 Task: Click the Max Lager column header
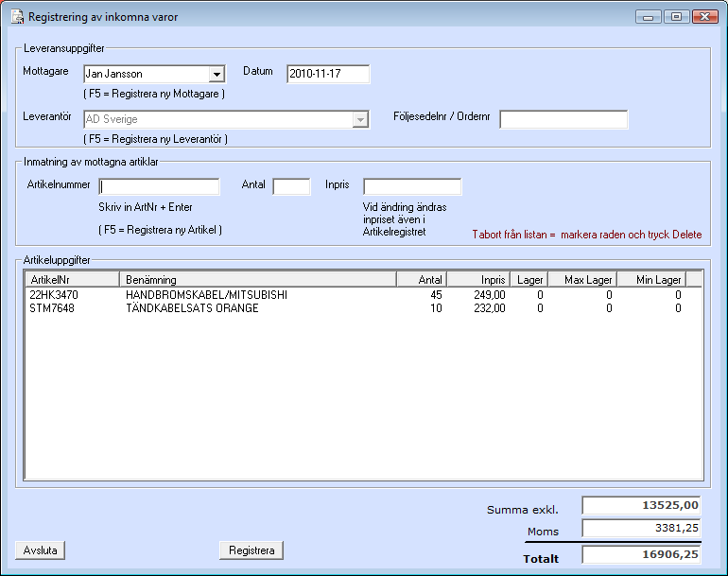(x=582, y=280)
